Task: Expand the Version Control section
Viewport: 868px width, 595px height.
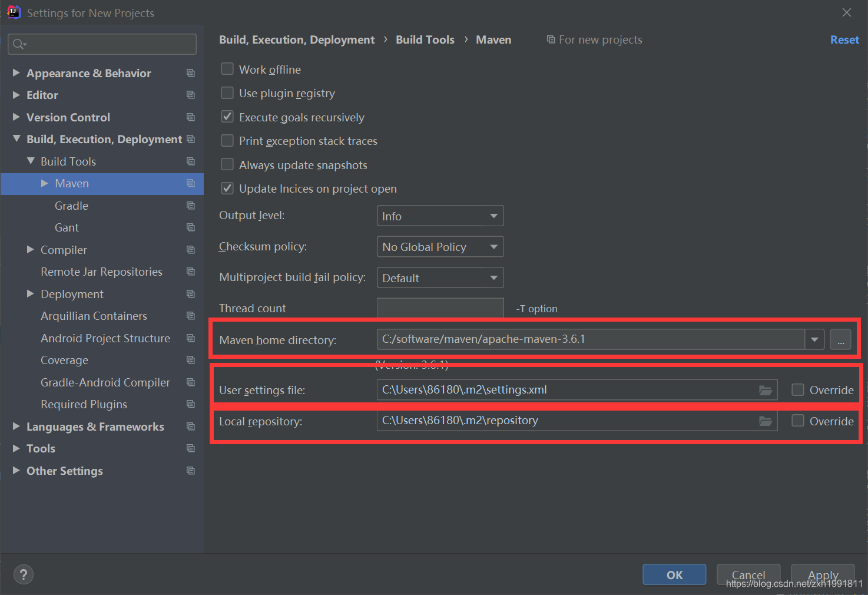Action: coord(16,117)
